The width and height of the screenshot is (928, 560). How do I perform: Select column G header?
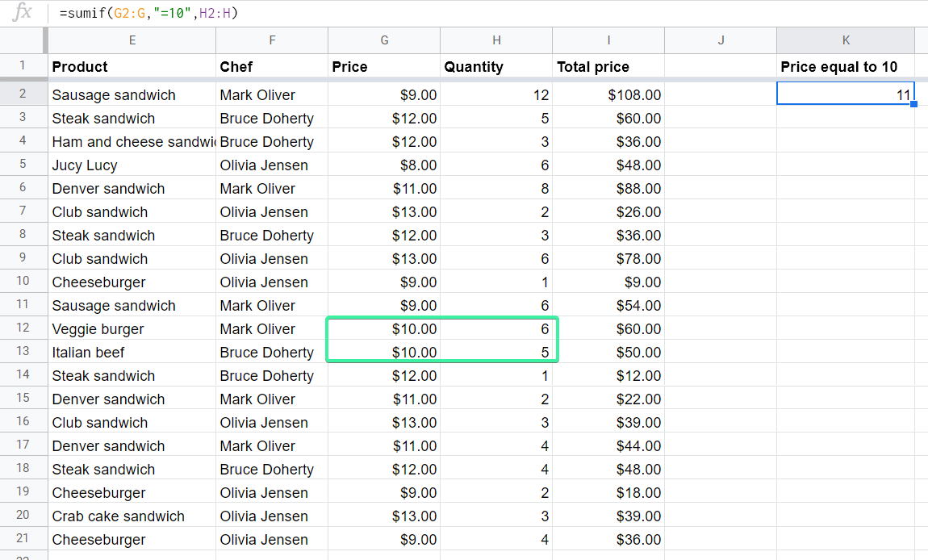pyautogui.click(x=383, y=40)
